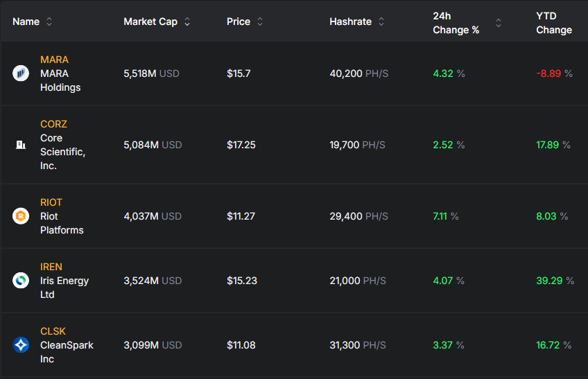This screenshot has height=379, width=588.
Task: Click the MARA Holdings logo icon
Action: 21,73
